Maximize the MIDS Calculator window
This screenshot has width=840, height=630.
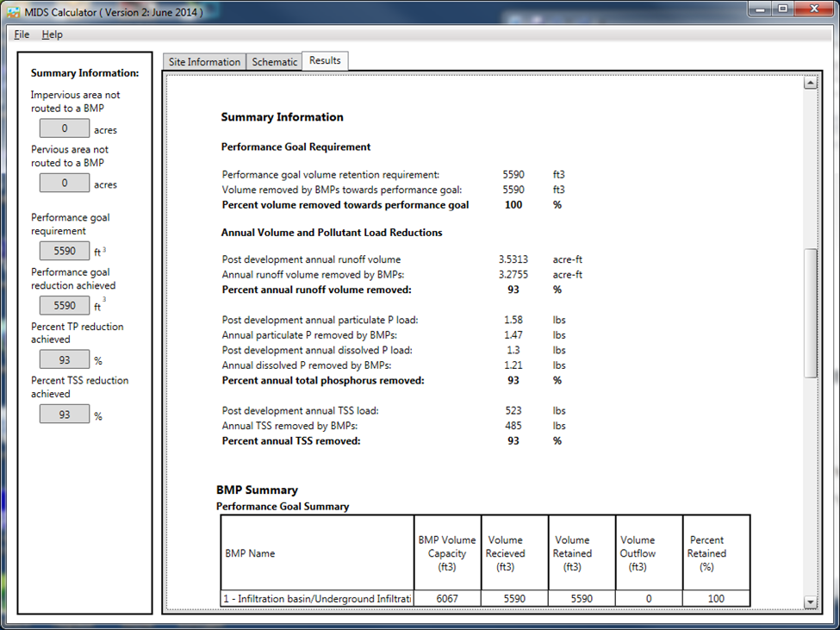click(x=782, y=9)
